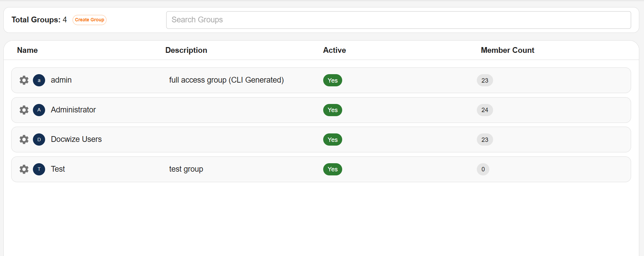Click the Docwize Users 'D' avatar
Viewport: 644px width, 256px height.
pos(39,140)
